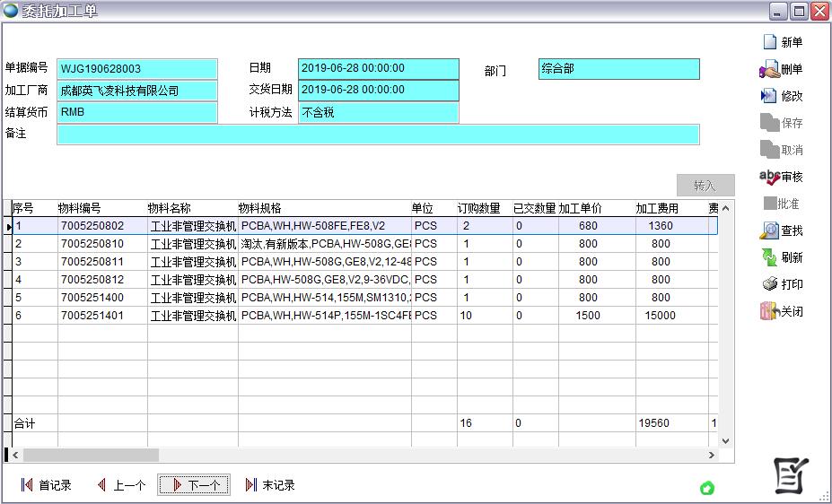Click the 物料规格 column header
The image size is (832, 504).
[323, 208]
